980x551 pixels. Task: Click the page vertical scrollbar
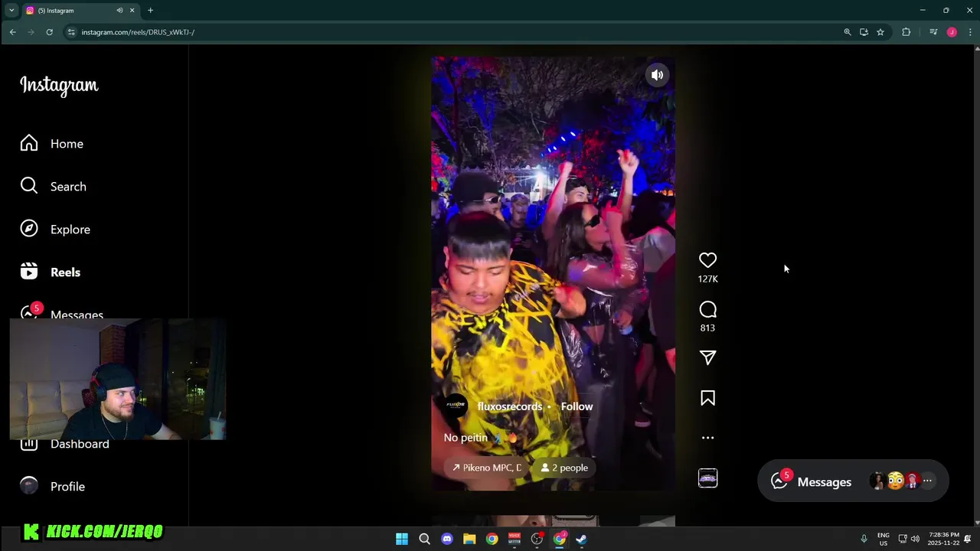click(976, 285)
